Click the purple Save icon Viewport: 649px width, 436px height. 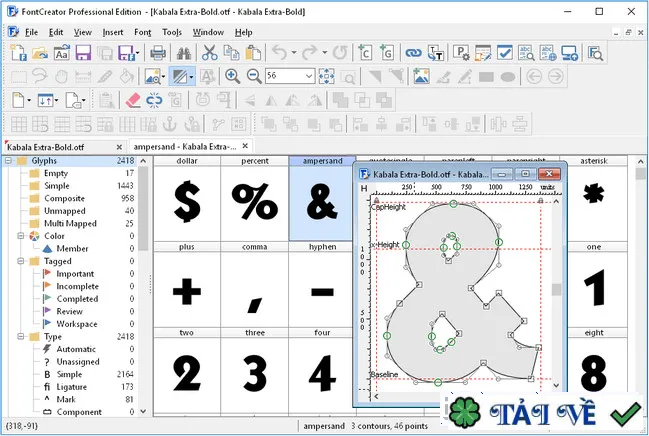83,53
